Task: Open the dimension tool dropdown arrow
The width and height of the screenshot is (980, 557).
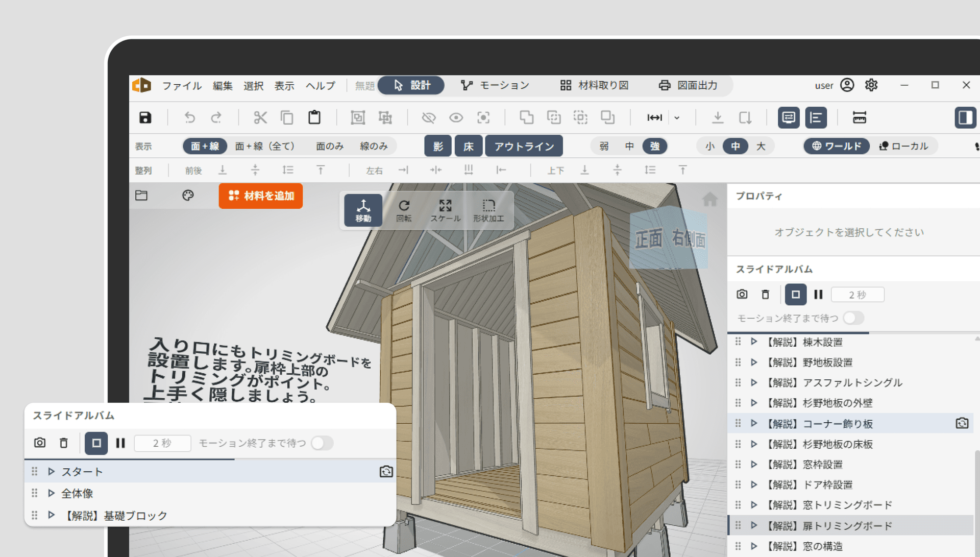Action: (677, 117)
